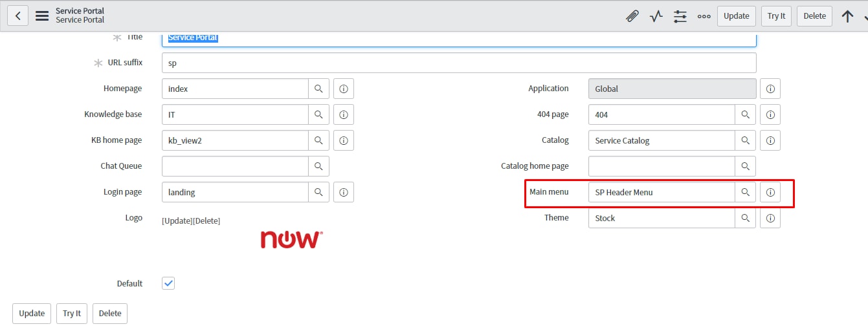
Task: Click the Knowledge base field with IT
Action: coord(235,114)
